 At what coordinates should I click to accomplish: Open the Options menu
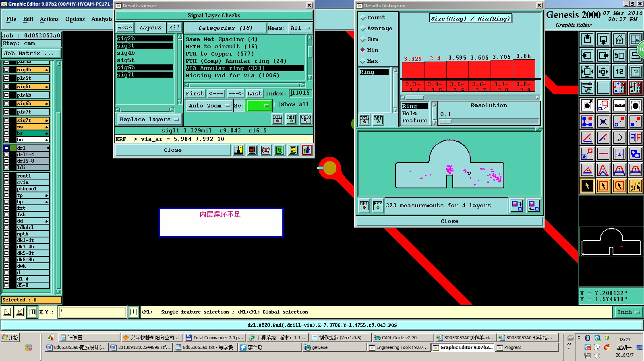coord(75,19)
